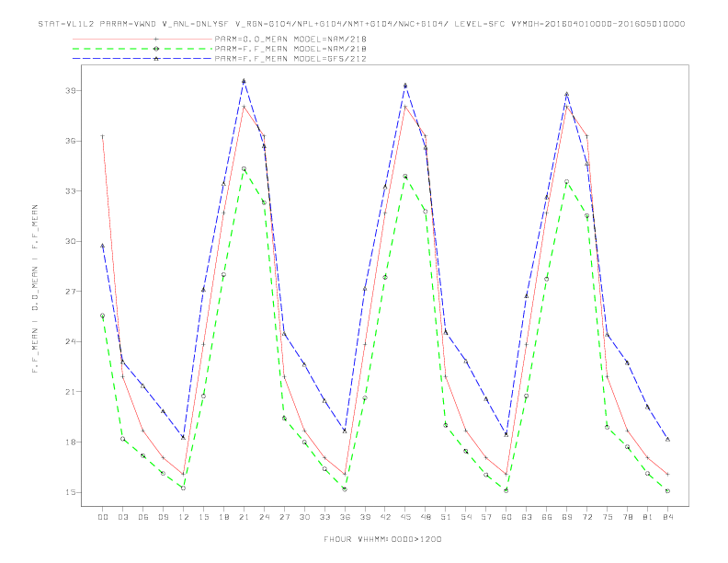Click x-axis forecast hour label 21
Image resolution: width=728 pixels, height=563 pixels.
(x=244, y=517)
